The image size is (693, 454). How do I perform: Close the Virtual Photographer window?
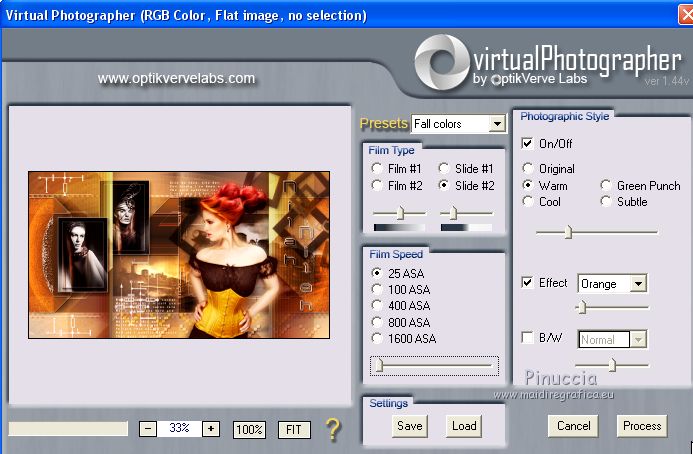click(x=685, y=15)
